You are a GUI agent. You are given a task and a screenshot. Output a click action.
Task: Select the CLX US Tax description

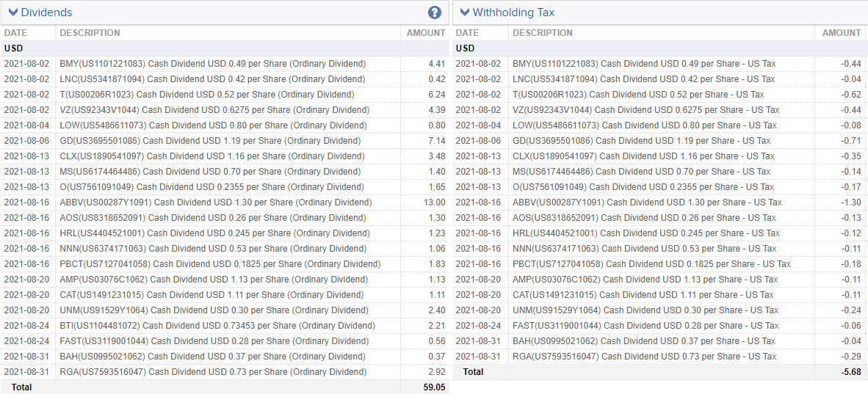[x=643, y=156]
